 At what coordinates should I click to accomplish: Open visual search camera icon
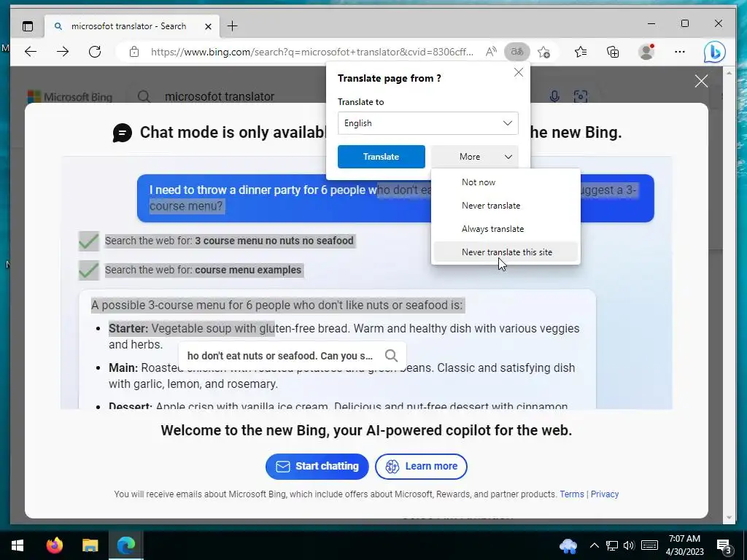coord(580,97)
